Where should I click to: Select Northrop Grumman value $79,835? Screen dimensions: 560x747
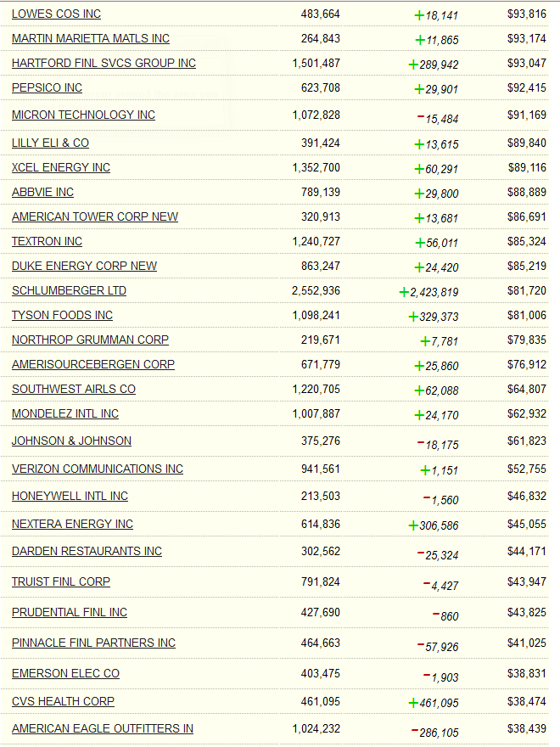527,340
